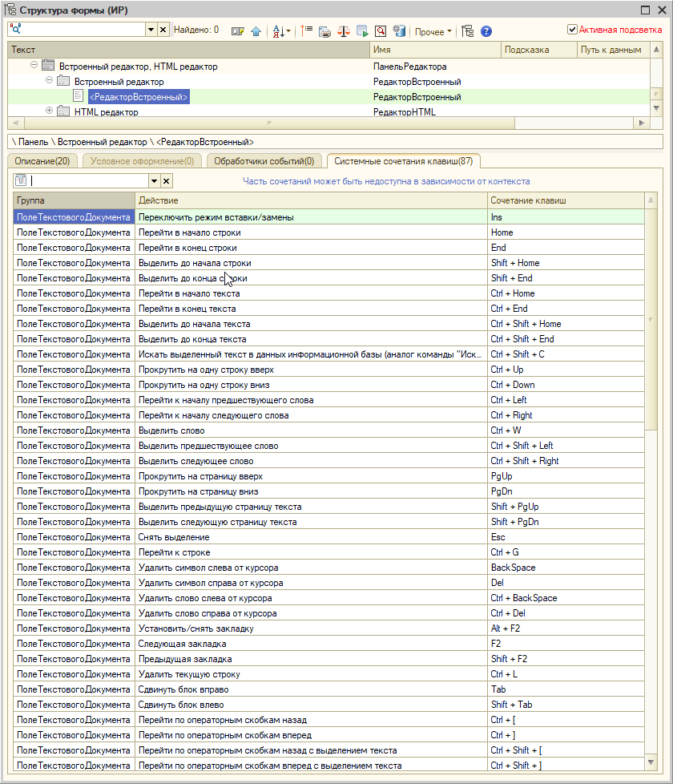The image size is (673, 784).
Task: Select the Установить/снять закладку row
Action: [328, 628]
